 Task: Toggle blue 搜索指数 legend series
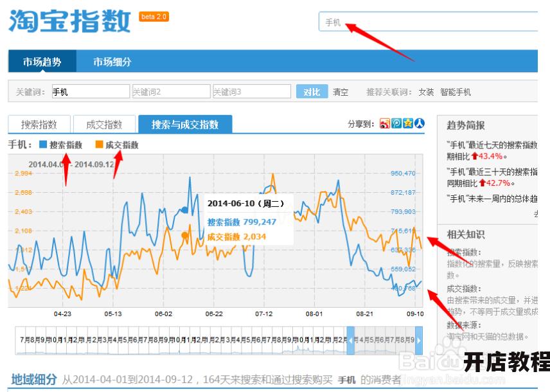click(60, 145)
